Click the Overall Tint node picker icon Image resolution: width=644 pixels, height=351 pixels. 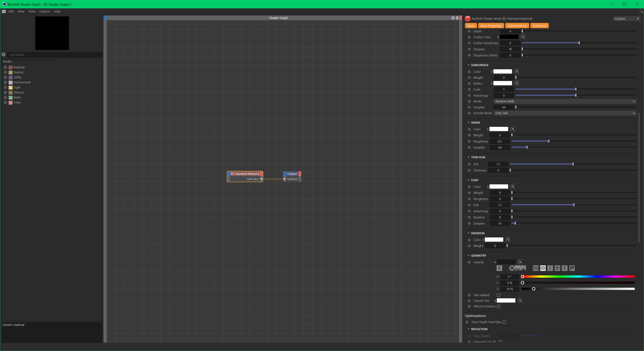point(520,301)
